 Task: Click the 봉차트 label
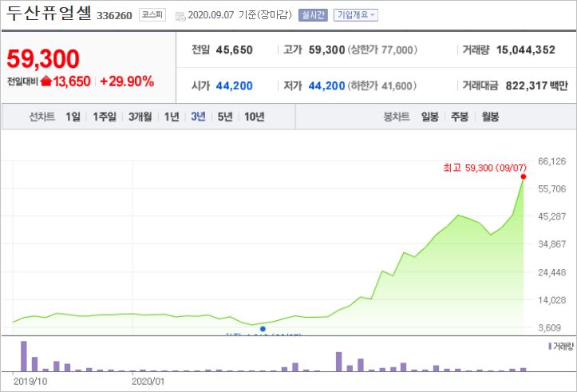397,117
